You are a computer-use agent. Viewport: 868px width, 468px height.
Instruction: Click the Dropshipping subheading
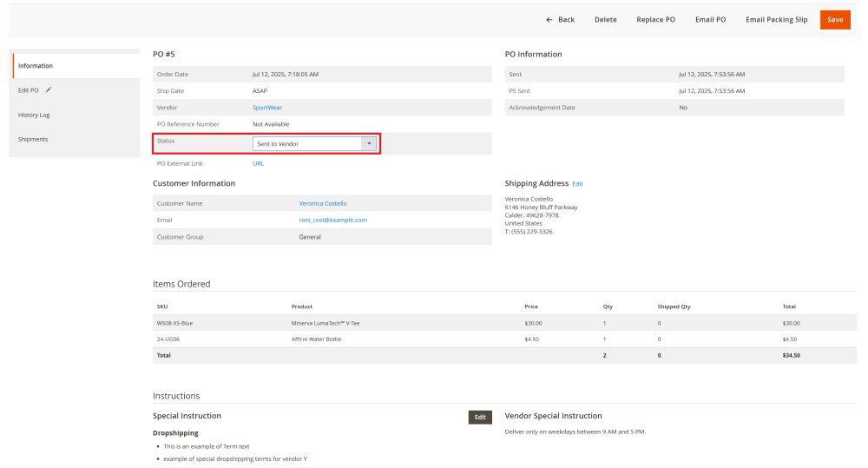(x=175, y=433)
